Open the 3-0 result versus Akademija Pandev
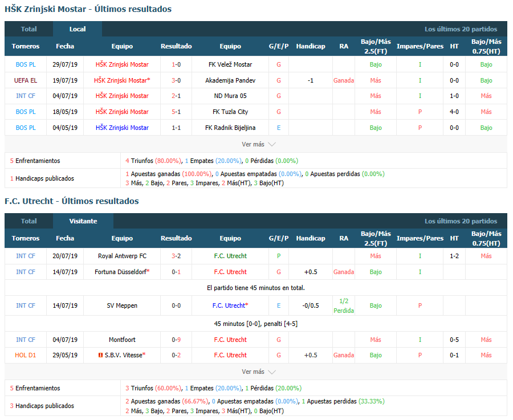The height and width of the screenshot is (420, 513). (176, 80)
